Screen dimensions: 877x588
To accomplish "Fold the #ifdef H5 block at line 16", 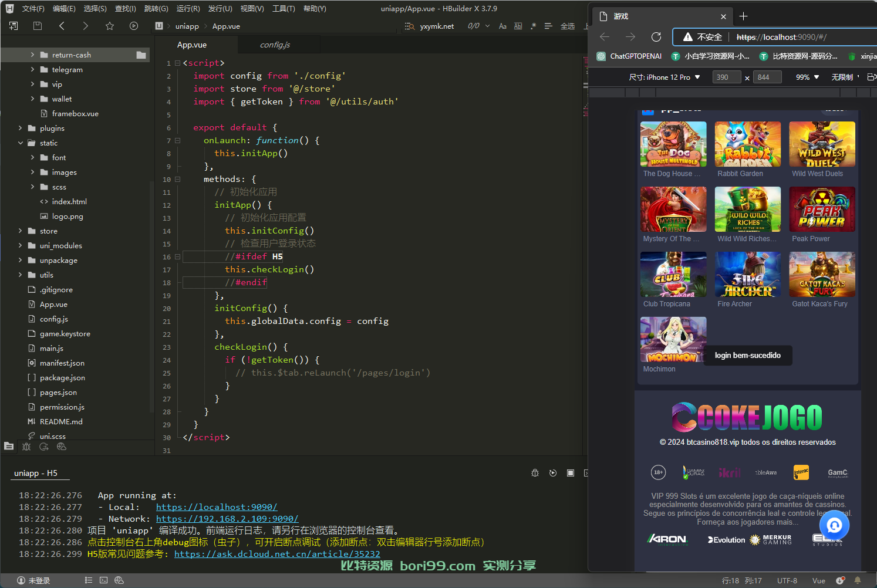I will pos(177,257).
